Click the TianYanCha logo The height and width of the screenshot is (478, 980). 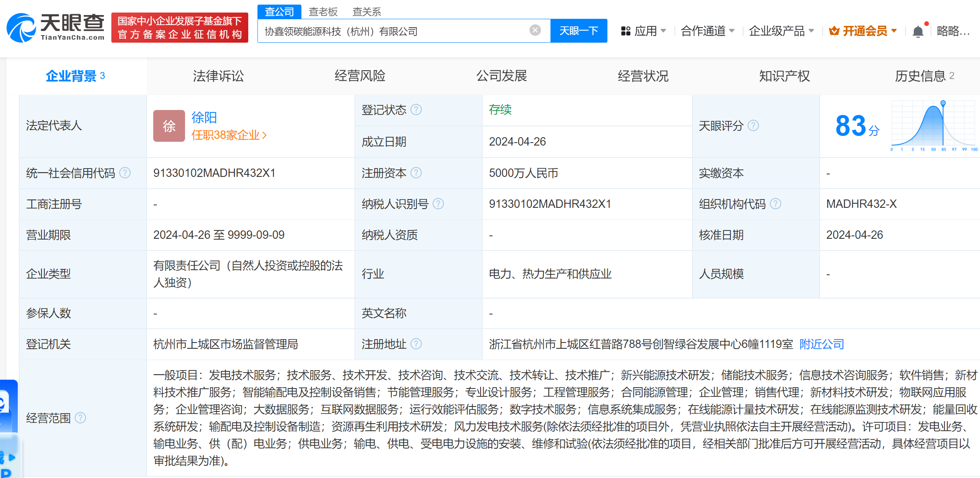56,28
